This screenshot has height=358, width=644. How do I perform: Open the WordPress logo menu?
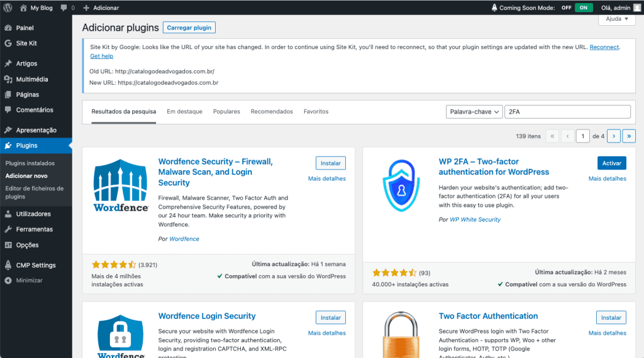point(8,8)
